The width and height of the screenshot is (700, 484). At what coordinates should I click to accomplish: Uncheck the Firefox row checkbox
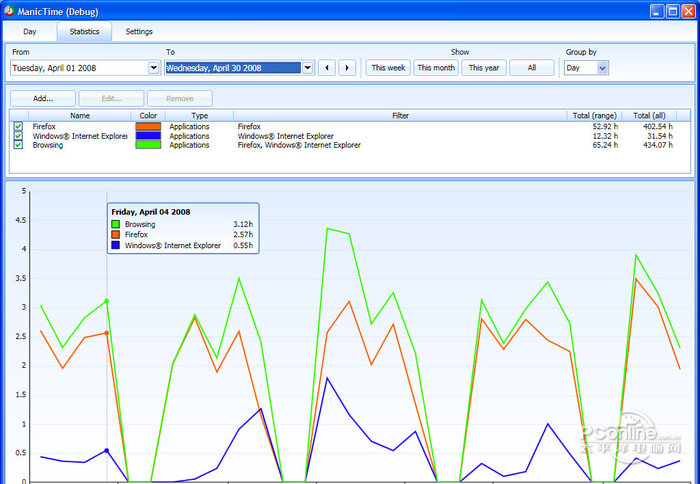point(18,127)
